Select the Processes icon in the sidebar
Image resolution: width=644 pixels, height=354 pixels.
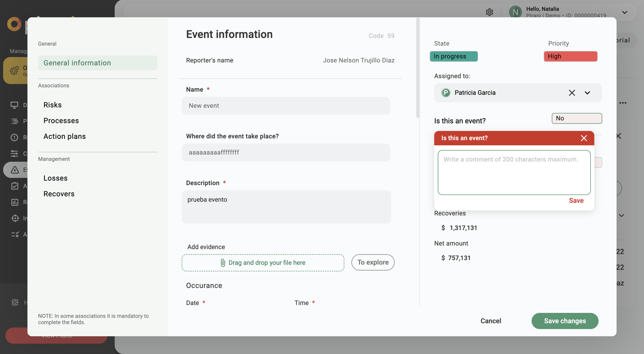pyautogui.click(x=15, y=121)
